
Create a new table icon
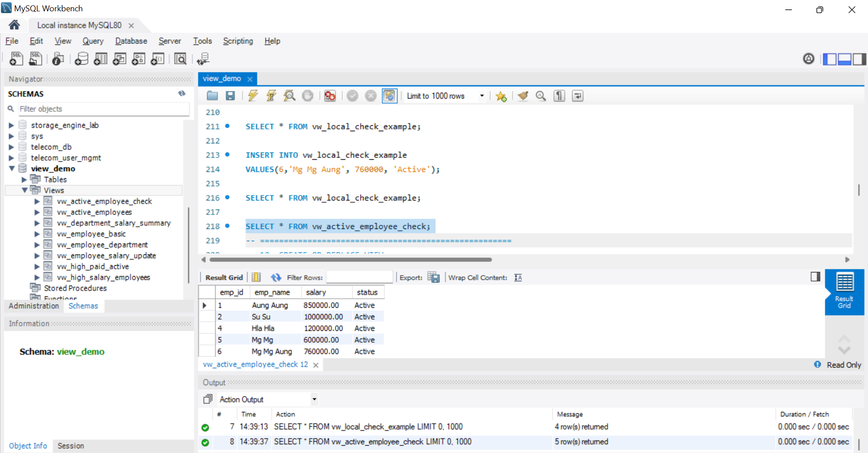[x=100, y=59]
